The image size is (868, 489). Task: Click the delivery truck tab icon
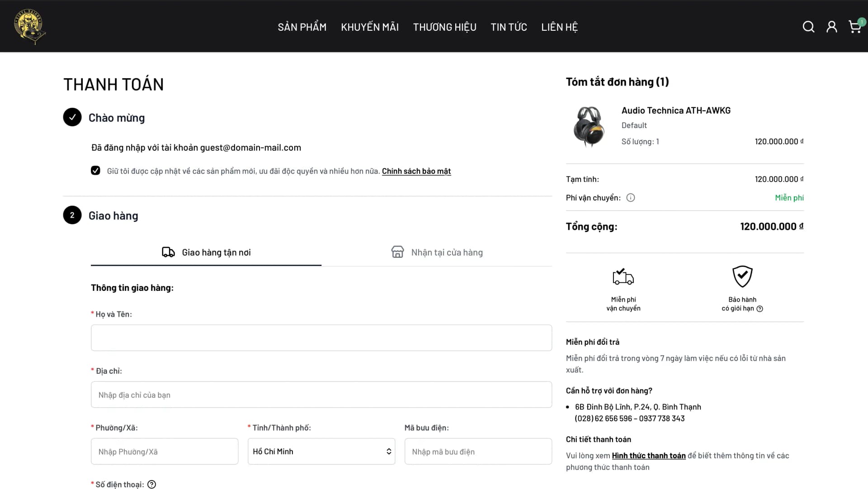click(168, 252)
